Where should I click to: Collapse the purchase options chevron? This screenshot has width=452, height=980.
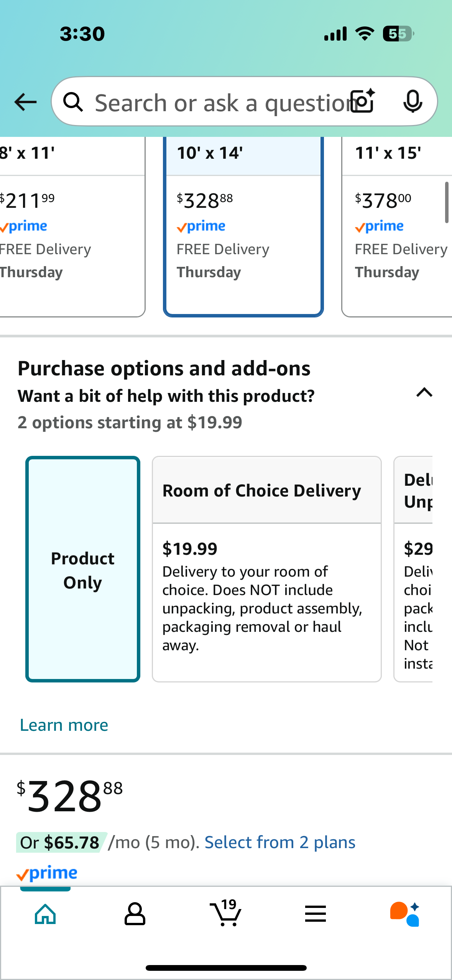coord(424,393)
